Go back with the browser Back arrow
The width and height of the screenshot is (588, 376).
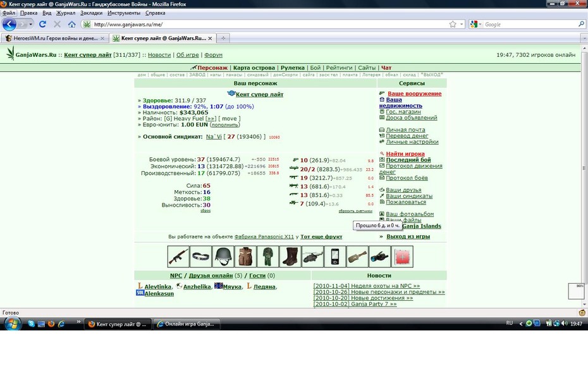pos(9,25)
